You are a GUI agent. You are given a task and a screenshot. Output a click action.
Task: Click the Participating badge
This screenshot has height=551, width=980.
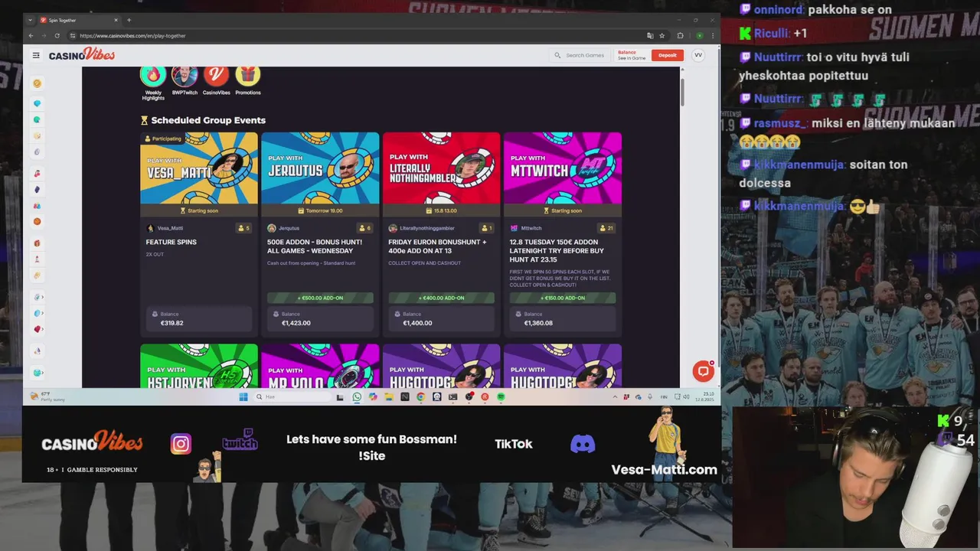click(163, 139)
